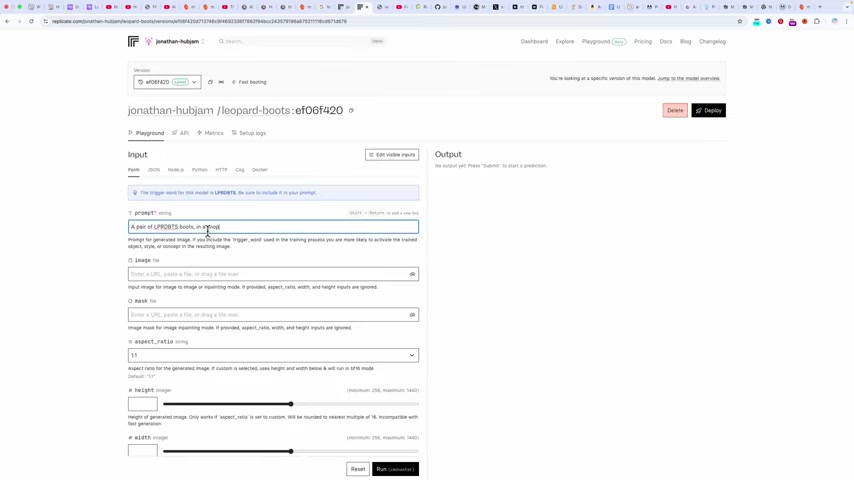This screenshot has width=854, height=480.
Task: Reset the input form
Action: click(358, 469)
